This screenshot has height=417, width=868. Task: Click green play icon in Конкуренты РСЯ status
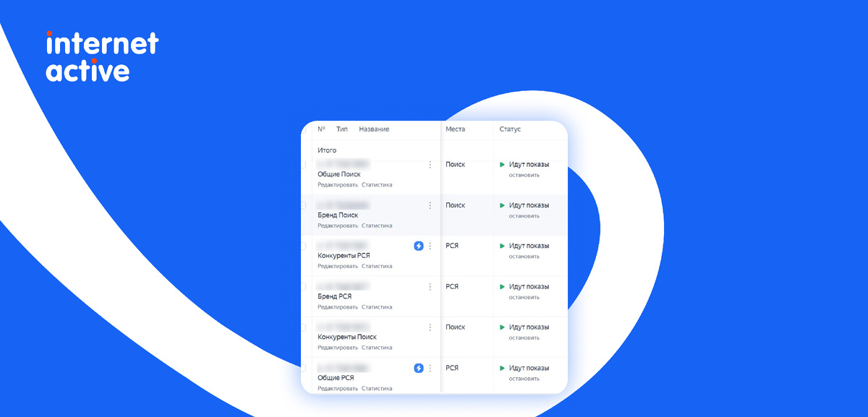tap(502, 246)
